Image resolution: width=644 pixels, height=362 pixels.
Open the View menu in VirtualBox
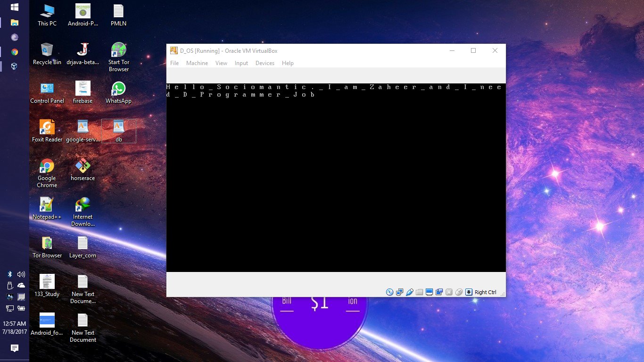(x=221, y=63)
